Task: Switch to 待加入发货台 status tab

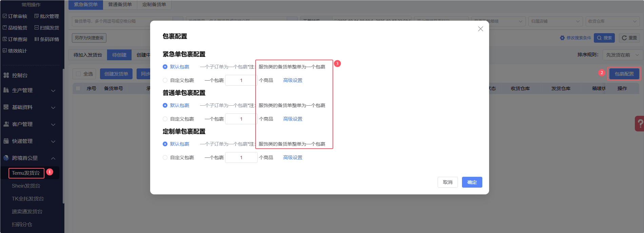Action: pos(88,55)
